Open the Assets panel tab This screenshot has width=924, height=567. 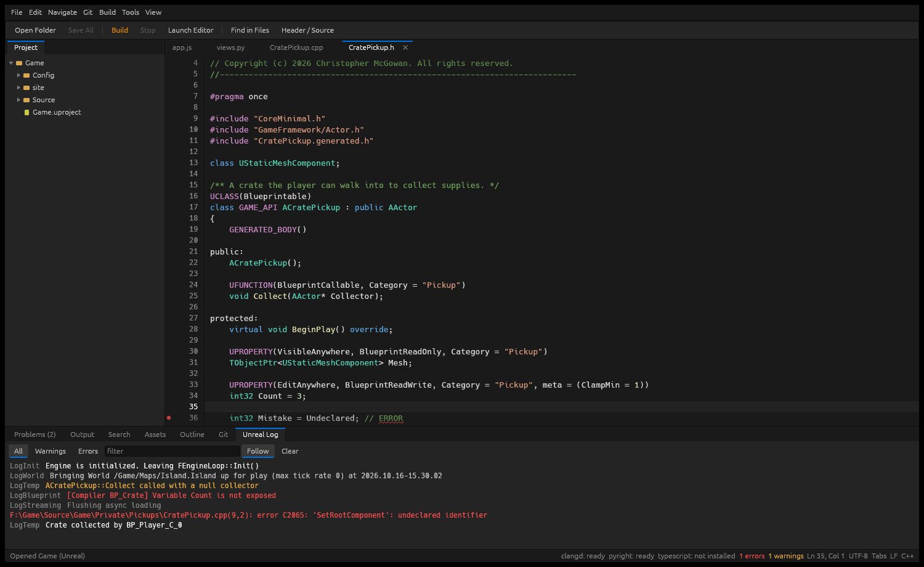pos(155,434)
